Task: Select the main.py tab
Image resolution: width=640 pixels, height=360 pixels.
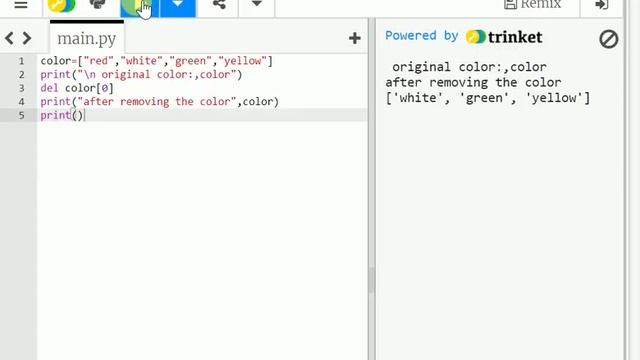Action: point(87,38)
